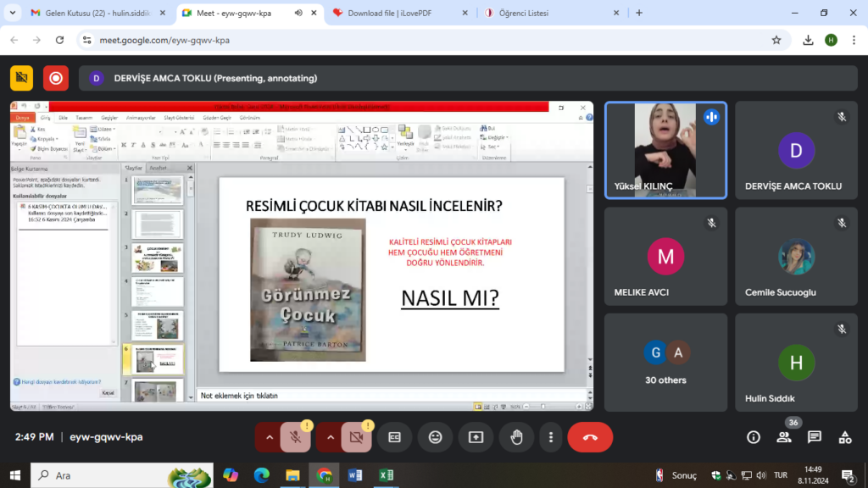This screenshot has height=488, width=868.
Task: Click the present now screen-share icon
Action: click(476, 437)
